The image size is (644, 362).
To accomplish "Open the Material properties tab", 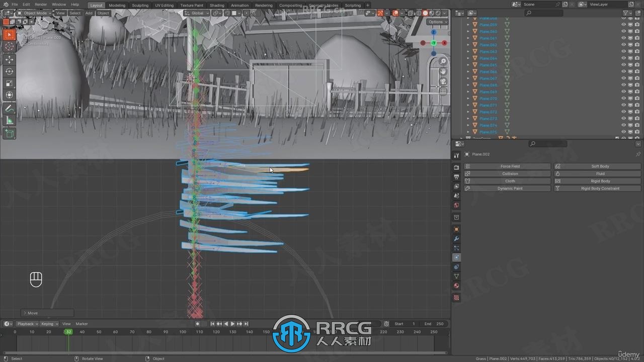I will (456, 286).
